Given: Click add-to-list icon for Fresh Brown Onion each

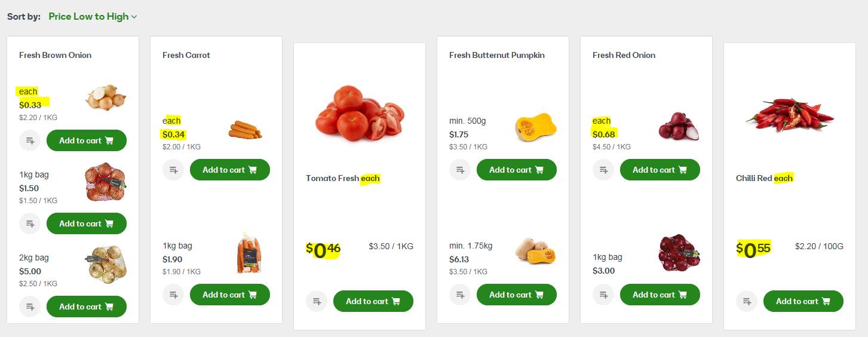Looking at the screenshot, I should point(30,140).
